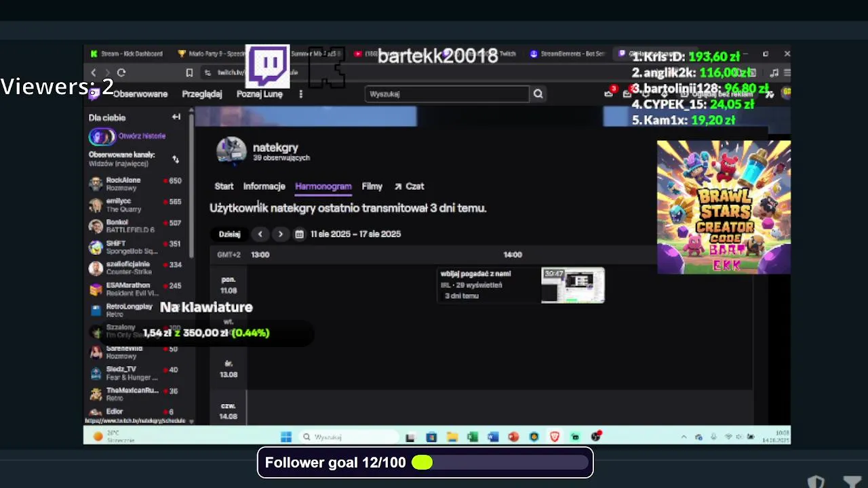The width and height of the screenshot is (868, 488).
Task: Go to the next week arrow
Action: [280, 234]
